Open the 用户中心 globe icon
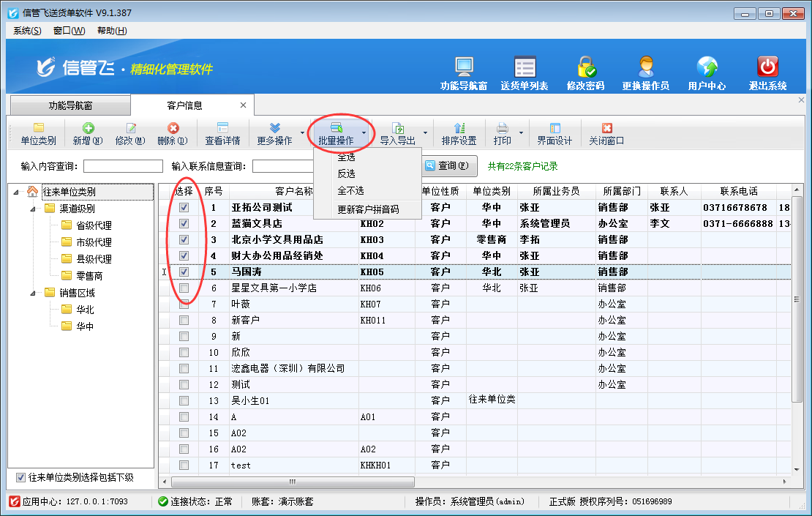The height and width of the screenshot is (516, 812). click(707, 67)
